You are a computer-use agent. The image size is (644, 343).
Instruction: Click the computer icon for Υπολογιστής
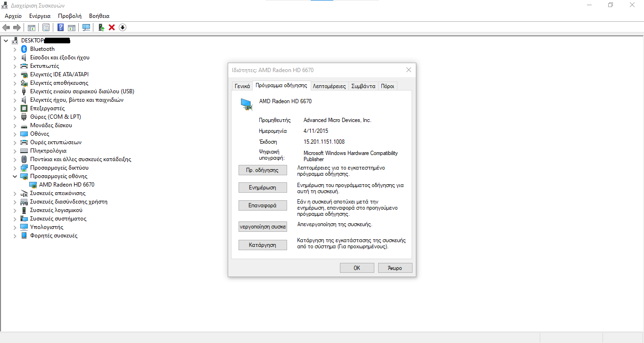(x=24, y=227)
